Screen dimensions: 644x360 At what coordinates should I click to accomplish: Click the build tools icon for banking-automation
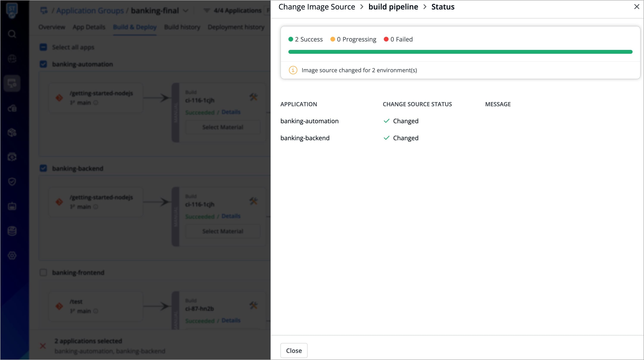(x=253, y=97)
